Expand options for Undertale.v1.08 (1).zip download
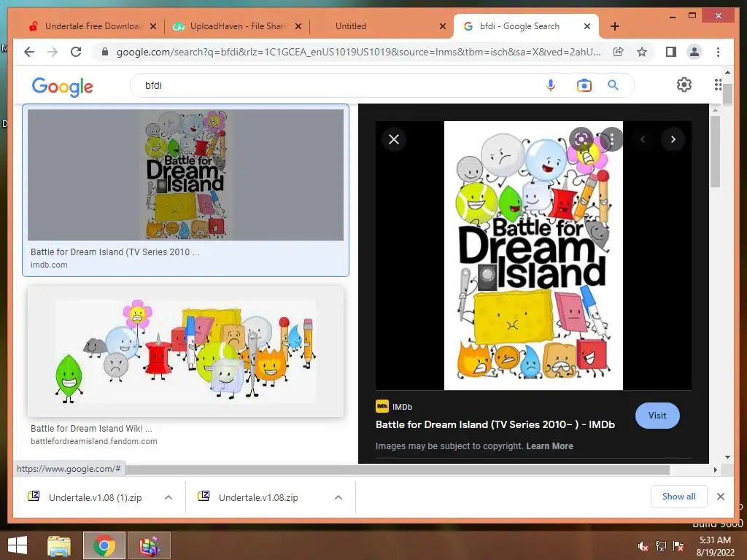This screenshot has width=747, height=560. (169, 497)
